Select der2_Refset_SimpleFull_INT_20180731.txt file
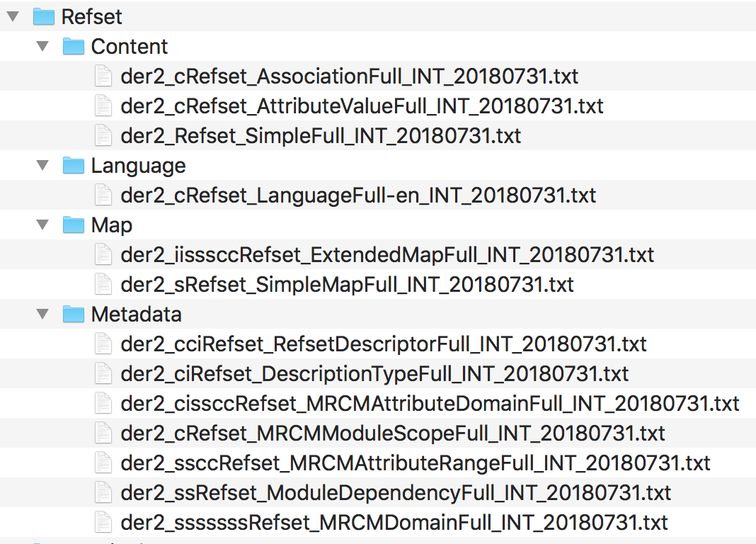756x544 pixels. pos(321,135)
